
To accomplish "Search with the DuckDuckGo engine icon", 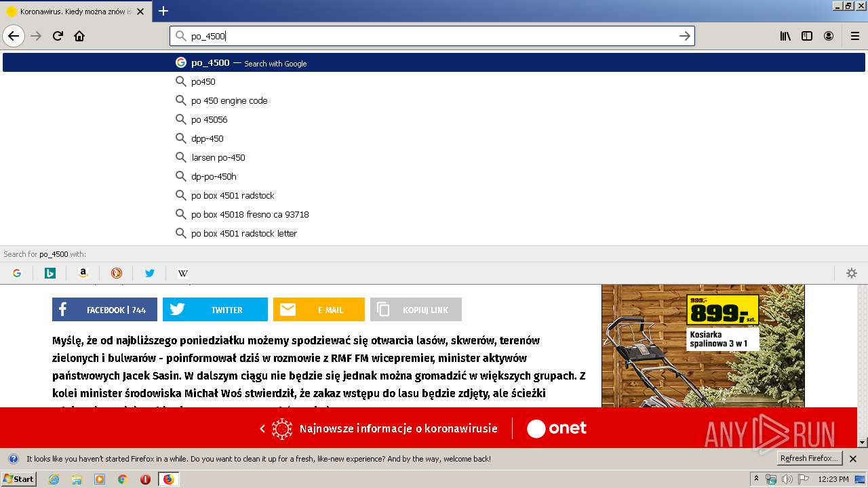I will point(117,273).
